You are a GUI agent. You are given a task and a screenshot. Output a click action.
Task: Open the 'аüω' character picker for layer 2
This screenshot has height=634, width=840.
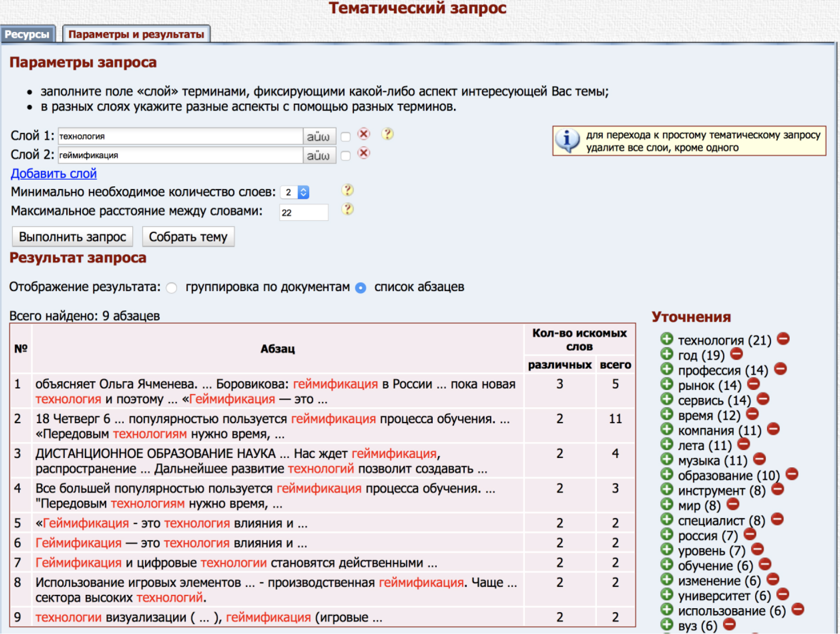point(319,156)
